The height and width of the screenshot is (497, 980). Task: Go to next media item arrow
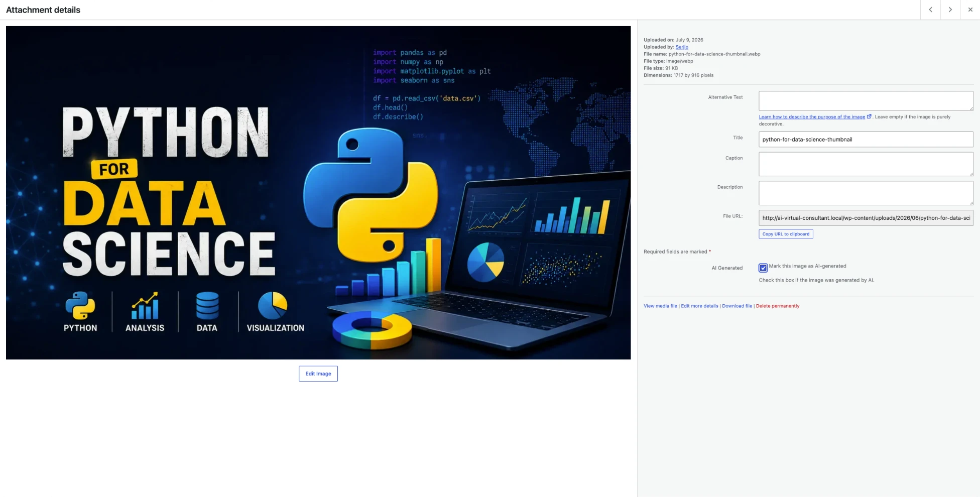coord(950,10)
